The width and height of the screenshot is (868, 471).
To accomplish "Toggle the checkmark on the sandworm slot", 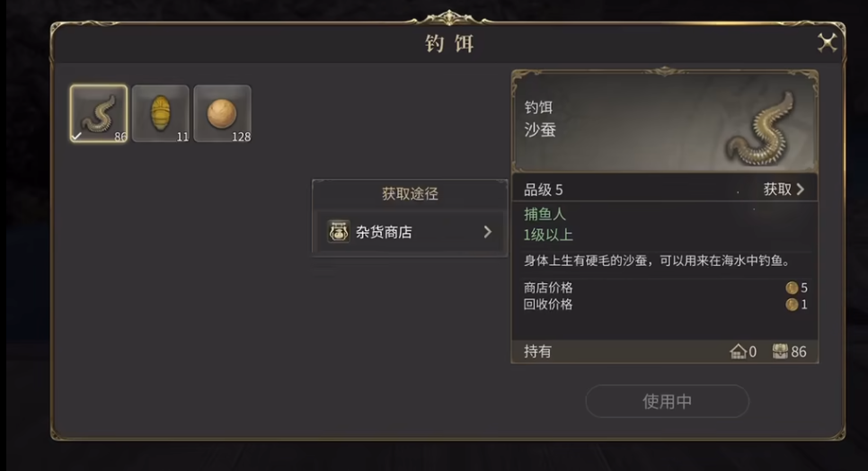I will point(77,136).
